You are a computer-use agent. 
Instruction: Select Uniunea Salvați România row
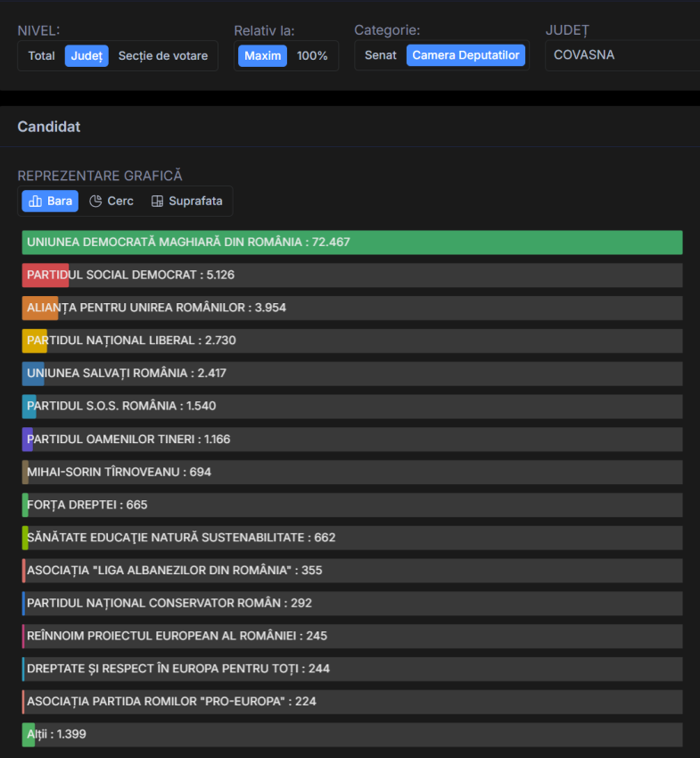352,374
